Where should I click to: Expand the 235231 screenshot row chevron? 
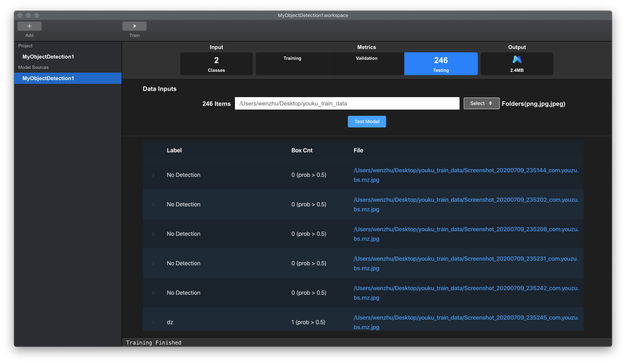[x=153, y=263]
